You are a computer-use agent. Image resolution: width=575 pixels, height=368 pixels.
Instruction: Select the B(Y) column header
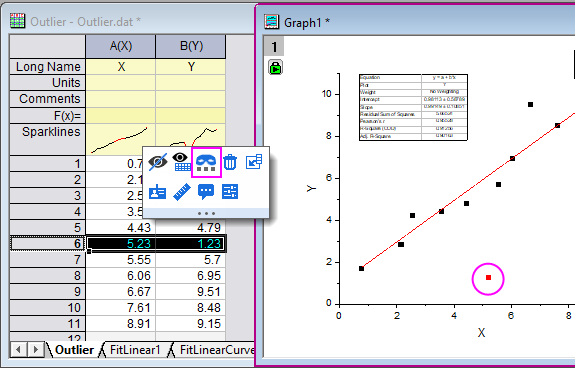click(x=191, y=46)
